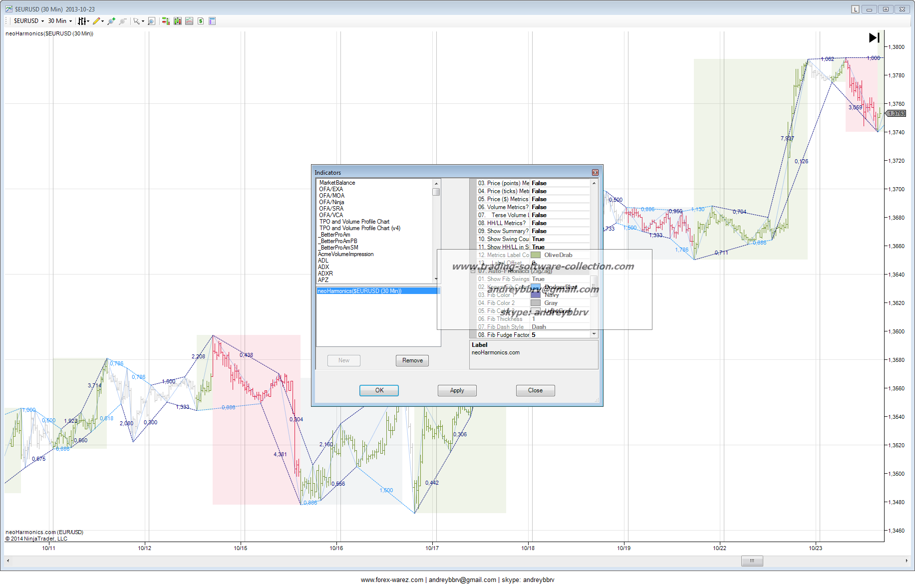Open the $EURUSD instrument dropdown
The width and height of the screenshot is (915, 588).
pyautogui.click(x=28, y=21)
